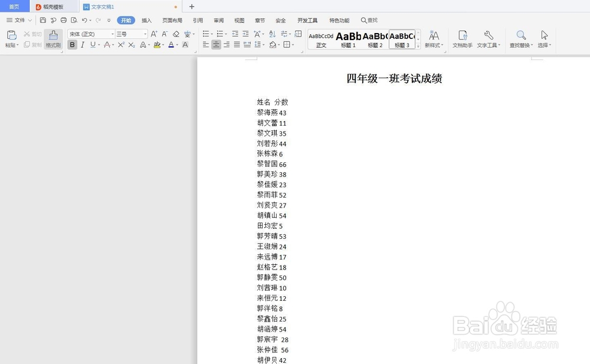Expand the 文件 menu chevron
Screen dimensions: 590x364
[30, 20]
